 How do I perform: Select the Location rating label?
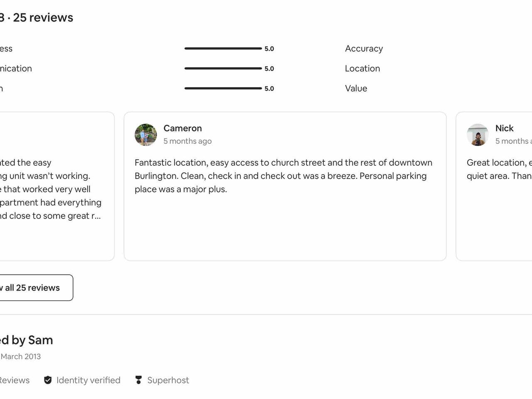pyautogui.click(x=362, y=69)
